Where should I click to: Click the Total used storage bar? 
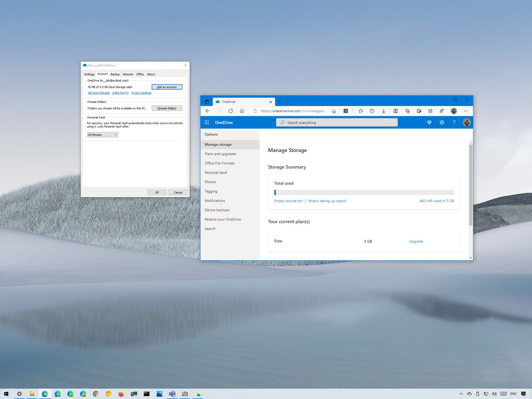(364, 192)
